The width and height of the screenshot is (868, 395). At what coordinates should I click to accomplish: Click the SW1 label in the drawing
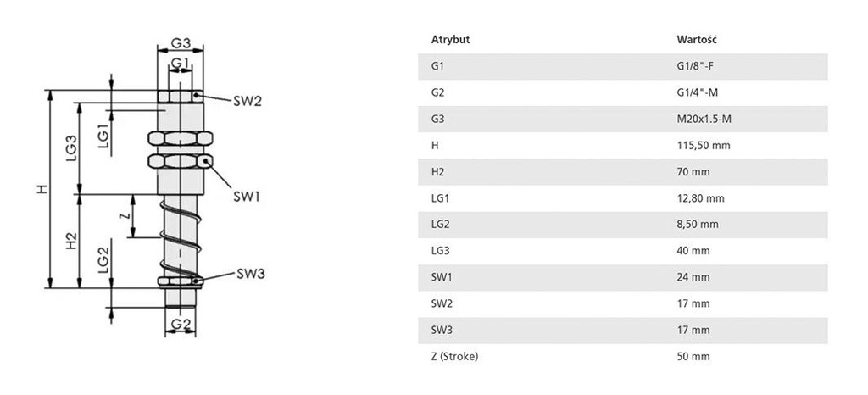point(246,197)
